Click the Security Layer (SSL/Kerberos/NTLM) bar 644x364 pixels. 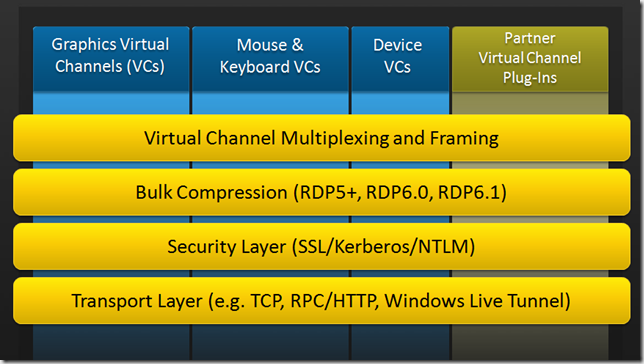(322, 246)
